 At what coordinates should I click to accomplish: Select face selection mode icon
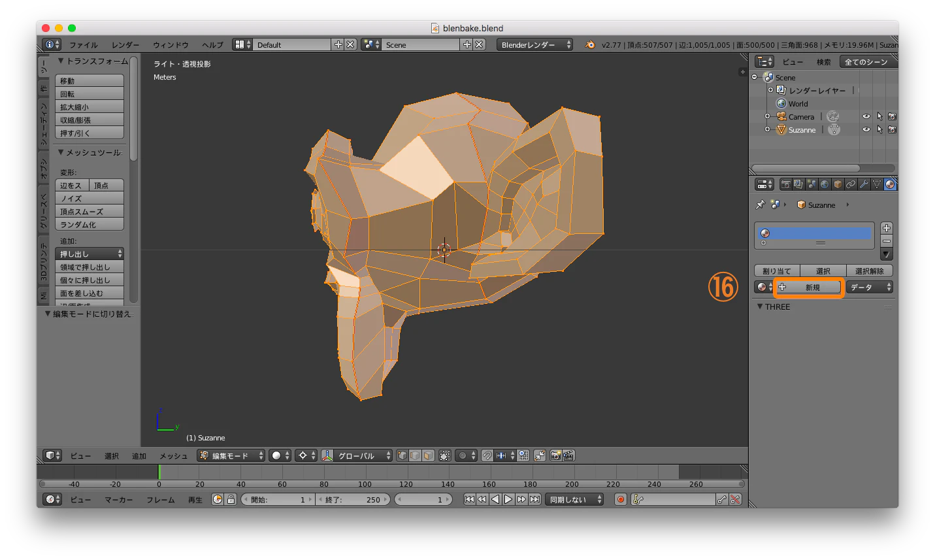pyautogui.click(x=428, y=455)
